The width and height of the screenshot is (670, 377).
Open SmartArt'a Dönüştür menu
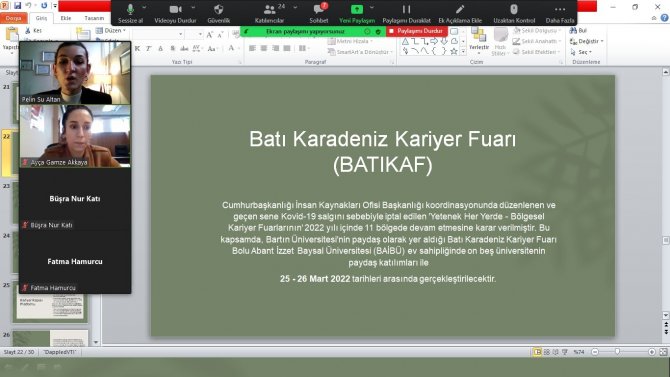click(360, 52)
